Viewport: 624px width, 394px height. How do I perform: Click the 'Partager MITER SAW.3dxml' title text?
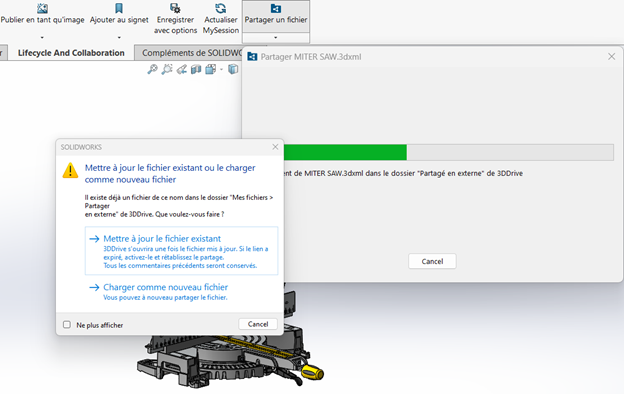[311, 57]
